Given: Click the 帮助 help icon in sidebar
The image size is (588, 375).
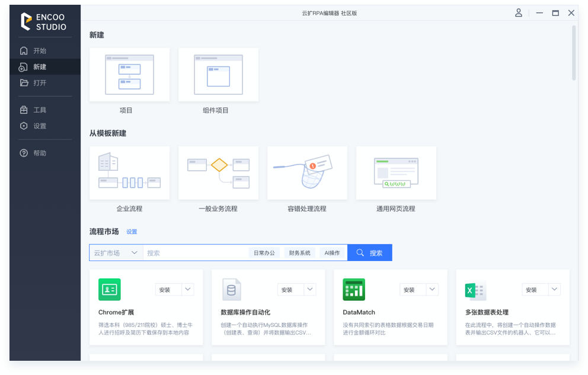Looking at the screenshot, I should click(24, 153).
